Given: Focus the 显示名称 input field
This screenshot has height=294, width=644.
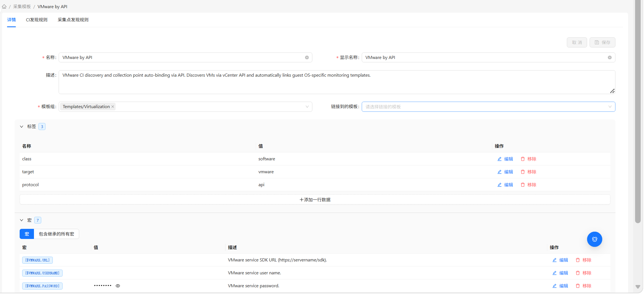Looking at the screenshot, I should click(x=488, y=58).
